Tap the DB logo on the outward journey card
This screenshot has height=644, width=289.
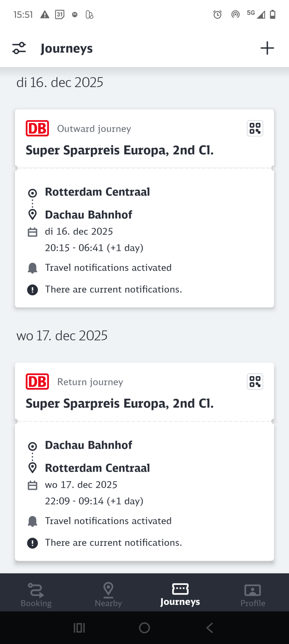point(37,128)
